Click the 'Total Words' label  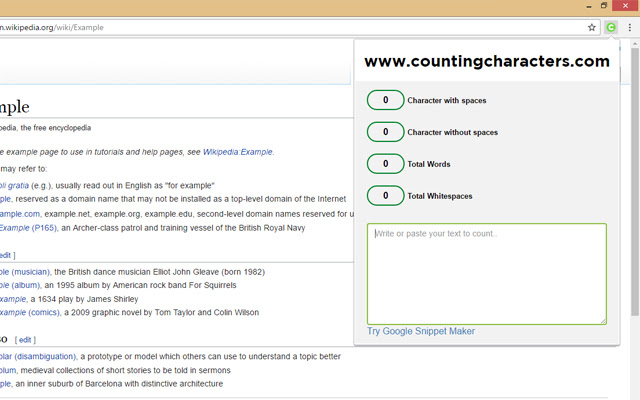point(429,164)
